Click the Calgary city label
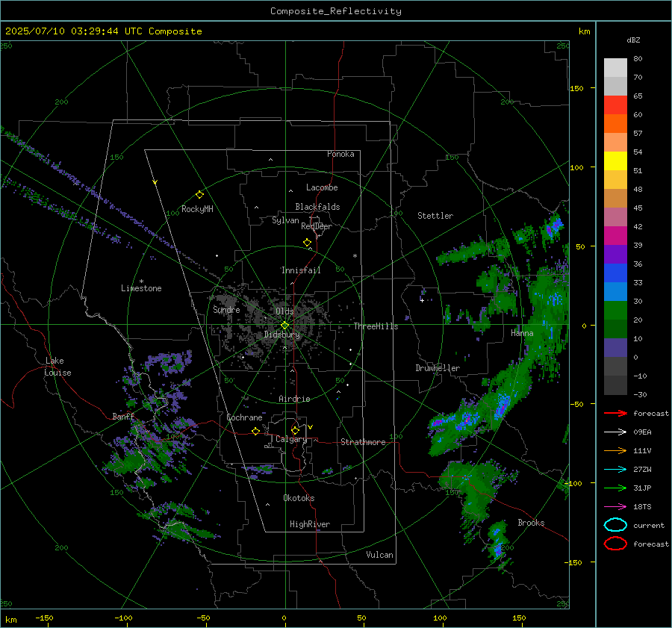The height and width of the screenshot is (628, 672). click(x=291, y=439)
